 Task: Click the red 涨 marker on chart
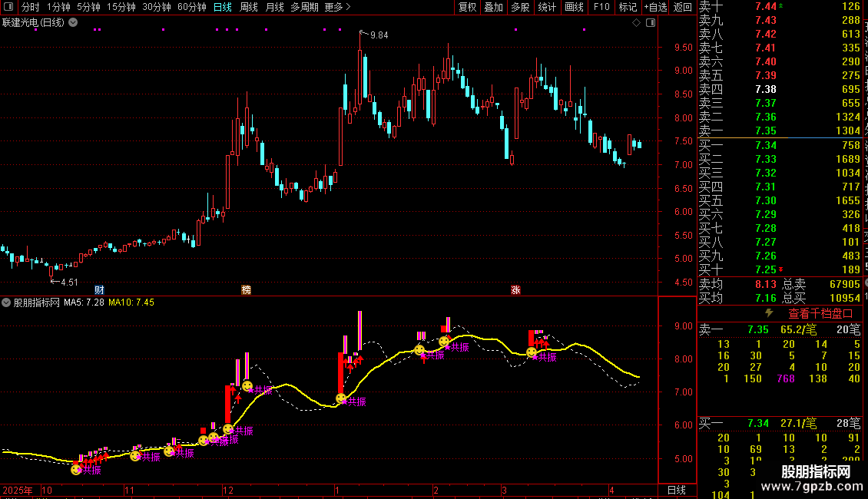515,290
